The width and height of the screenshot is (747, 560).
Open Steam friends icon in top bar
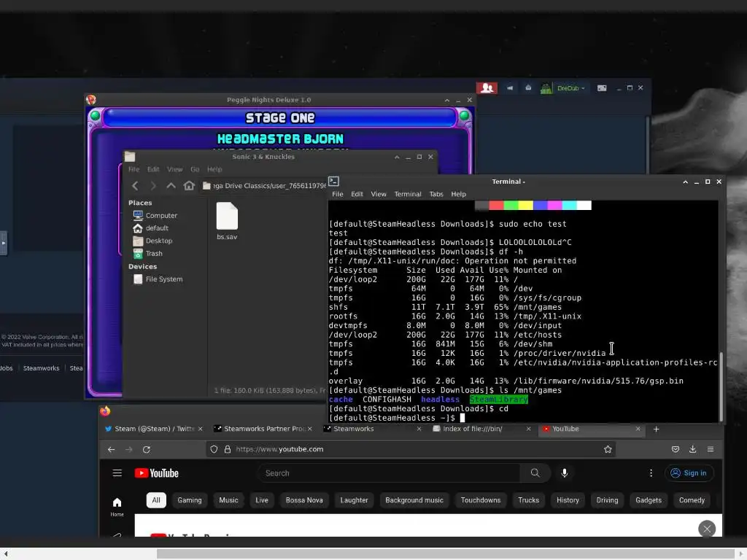point(487,88)
